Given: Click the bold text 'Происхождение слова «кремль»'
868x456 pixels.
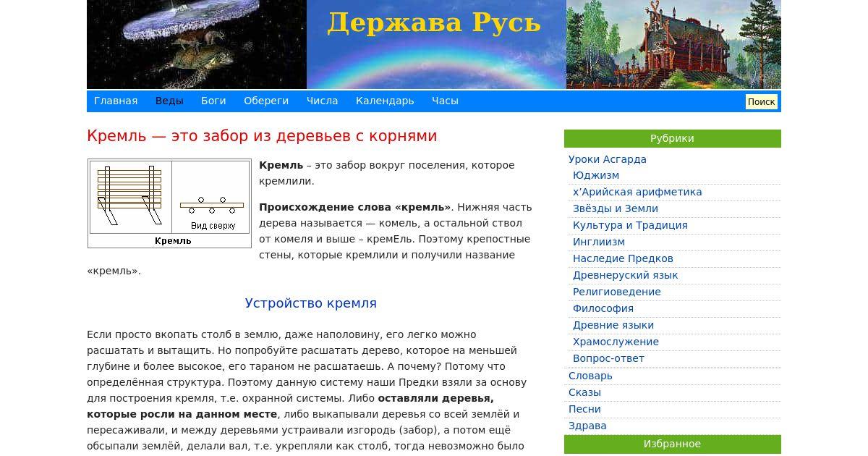Looking at the screenshot, I should tap(355, 207).
